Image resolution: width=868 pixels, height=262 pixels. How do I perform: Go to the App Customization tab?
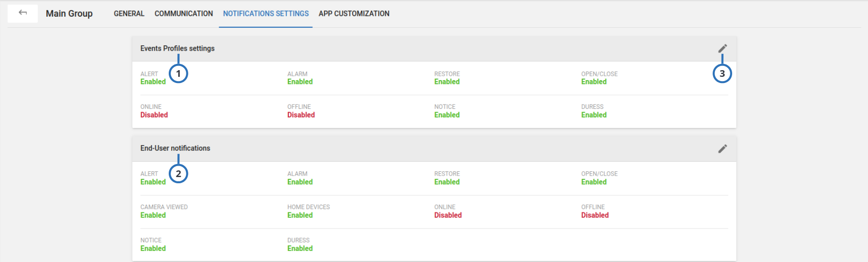354,13
